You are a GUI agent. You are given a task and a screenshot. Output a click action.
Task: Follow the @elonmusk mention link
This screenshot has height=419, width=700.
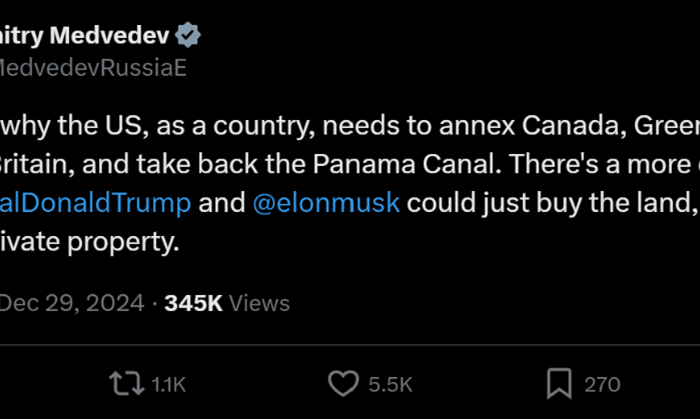[x=326, y=203]
